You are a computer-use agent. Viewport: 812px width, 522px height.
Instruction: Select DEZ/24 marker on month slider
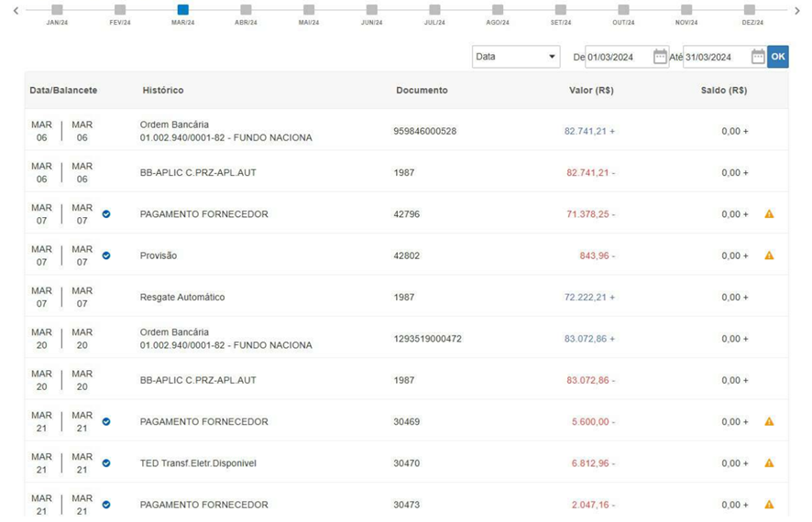coord(750,9)
